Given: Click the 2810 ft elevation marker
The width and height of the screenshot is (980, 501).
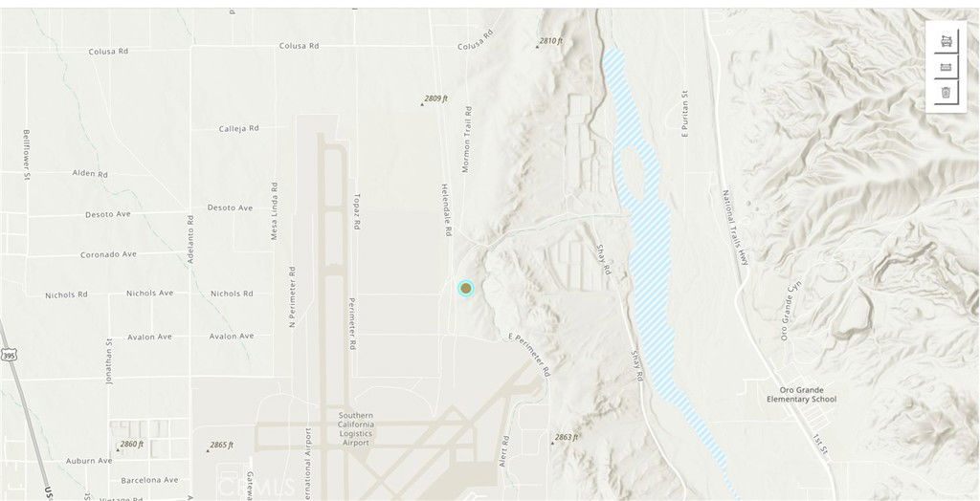Looking at the screenshot, I should click(548, 41).
